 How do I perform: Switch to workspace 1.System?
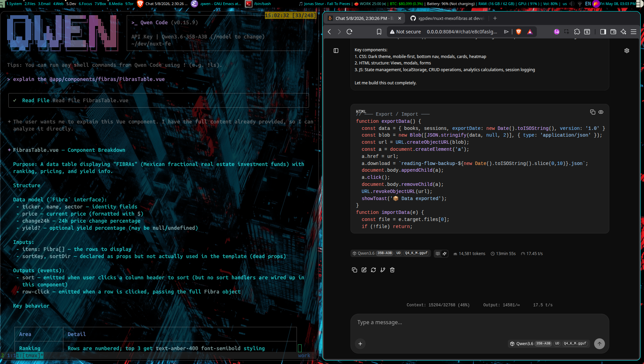(x=14, y=4)
